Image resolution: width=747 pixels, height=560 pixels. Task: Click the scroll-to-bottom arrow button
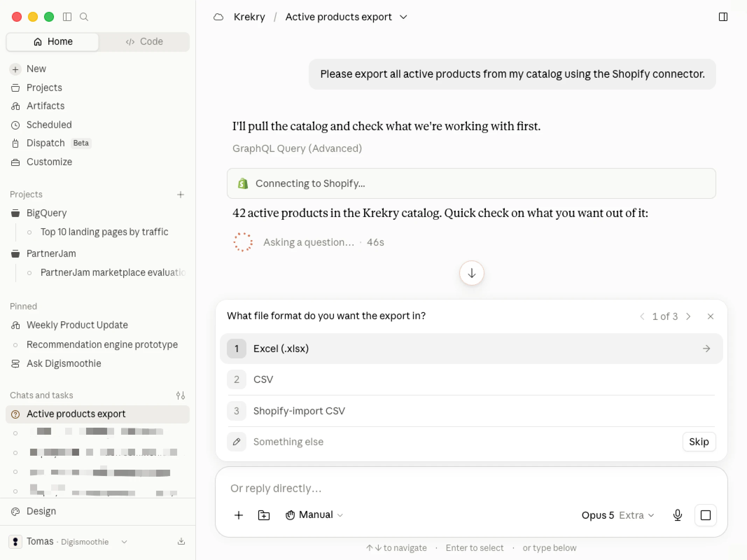point(472,273)
